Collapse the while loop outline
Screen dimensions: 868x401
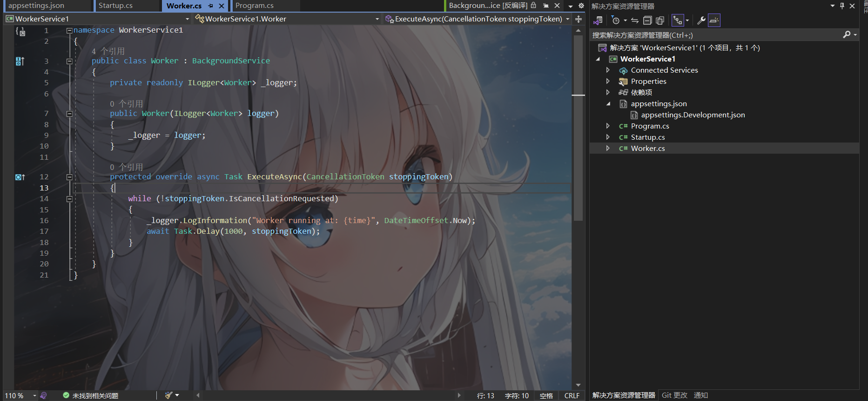point(69,199)
